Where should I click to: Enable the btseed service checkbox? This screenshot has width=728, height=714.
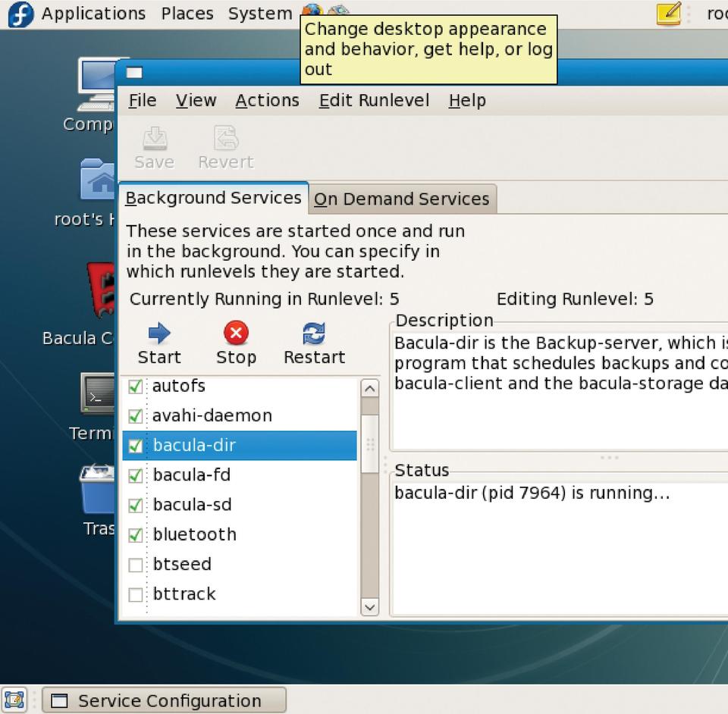(x=136, y=565)
